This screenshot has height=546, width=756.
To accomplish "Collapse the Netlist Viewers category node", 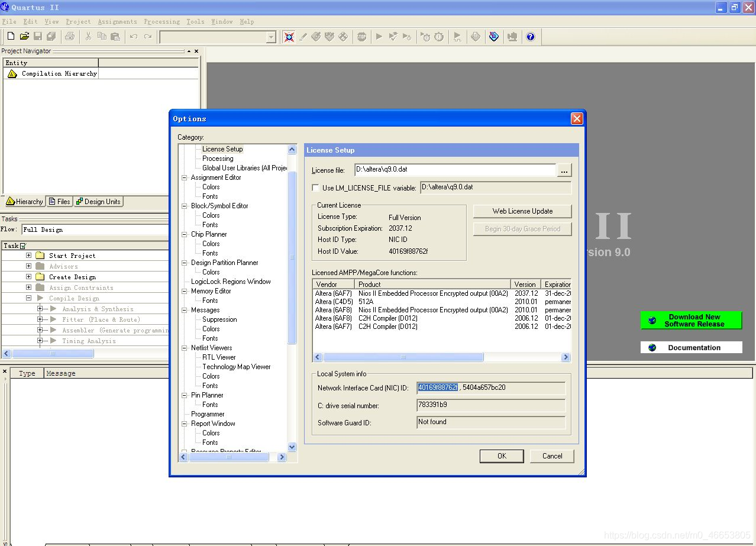I will point(185,348).
